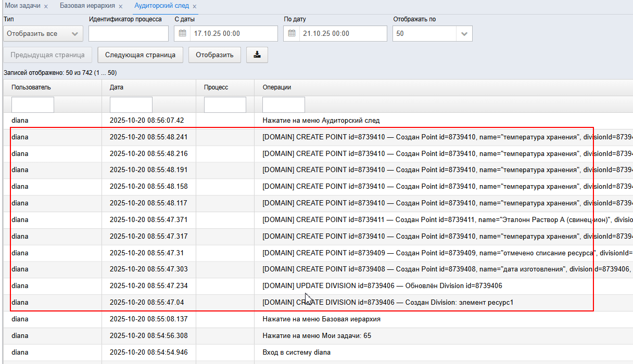Screen dimensions: 633x364
Task: Switch to the Базовая иерархия tab
Action: point(87,6)
